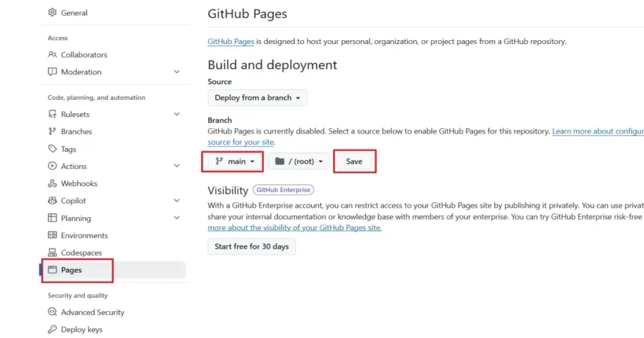Click the Source label text
The height and width of the screenshot is (338, 644).
[219, 82]
